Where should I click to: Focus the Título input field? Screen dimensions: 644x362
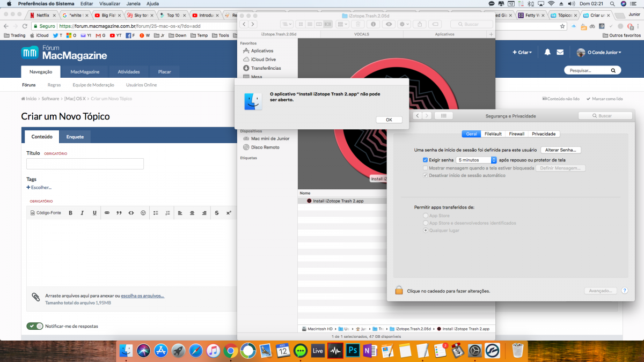click(85, 164)
